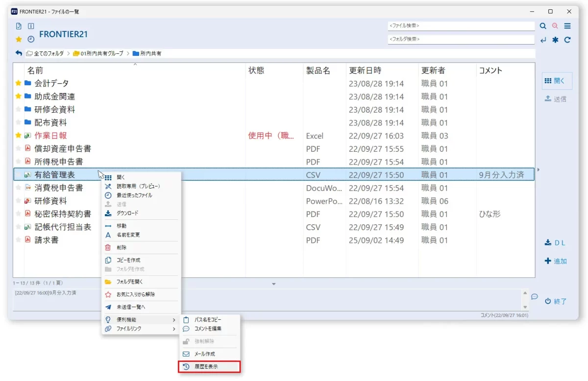Image resolution: width=588 pixels, height=381 pixels.
Task: Click the DL download button
Action: pos(555,242)
